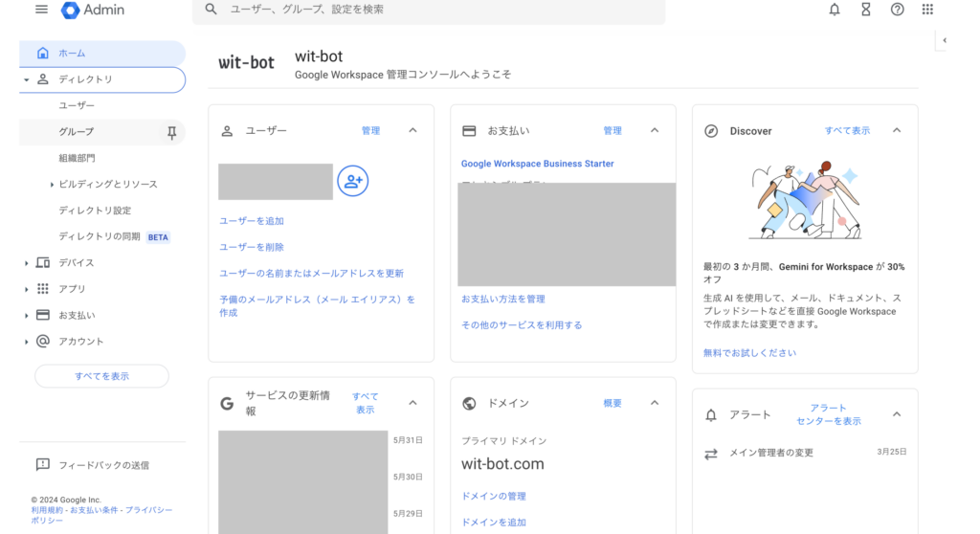Click the ユーザーを追加 link
This screenshot has width=980, height=534.
pos(252,221)
